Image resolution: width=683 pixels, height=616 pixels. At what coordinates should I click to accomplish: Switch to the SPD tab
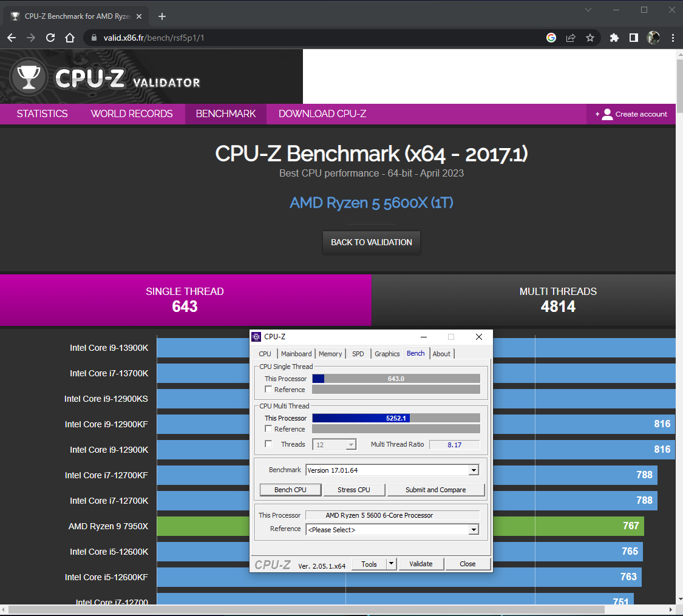pos(358,354)
